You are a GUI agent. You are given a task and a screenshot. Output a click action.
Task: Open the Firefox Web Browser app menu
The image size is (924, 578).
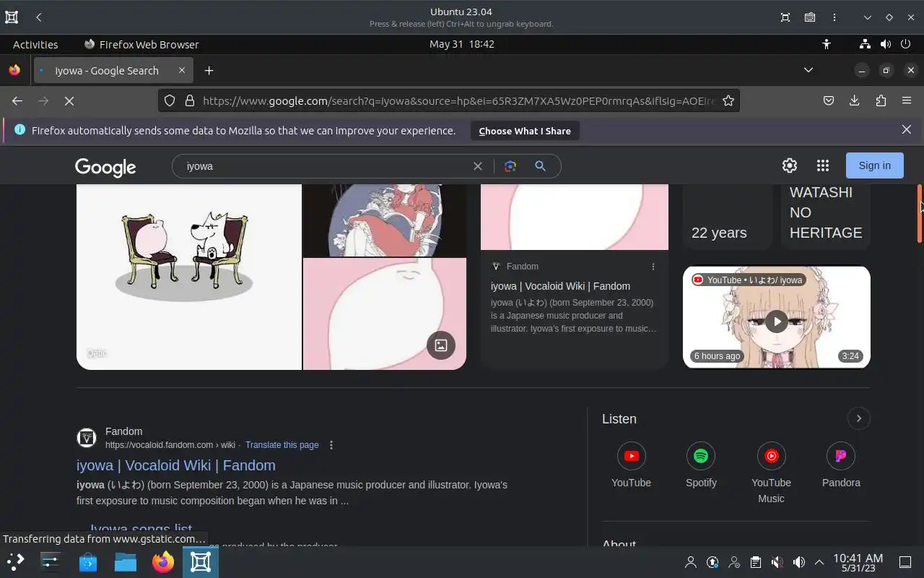click(x=141, y=44)
